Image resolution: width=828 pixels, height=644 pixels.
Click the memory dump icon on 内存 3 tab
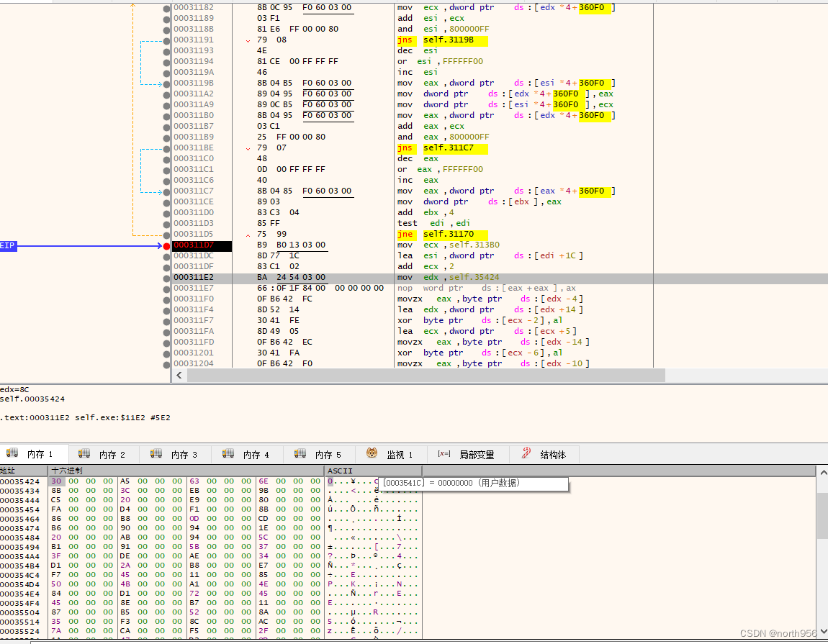156,453
